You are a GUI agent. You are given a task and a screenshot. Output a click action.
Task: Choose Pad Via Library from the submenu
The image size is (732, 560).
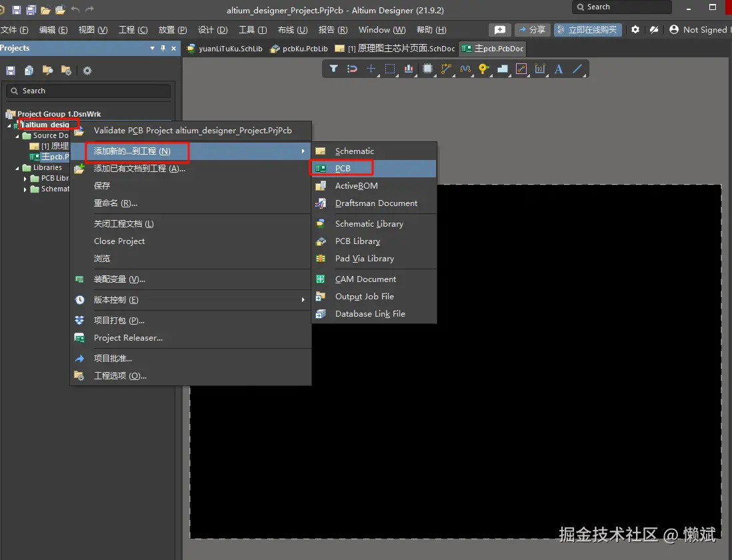(374, 258)
